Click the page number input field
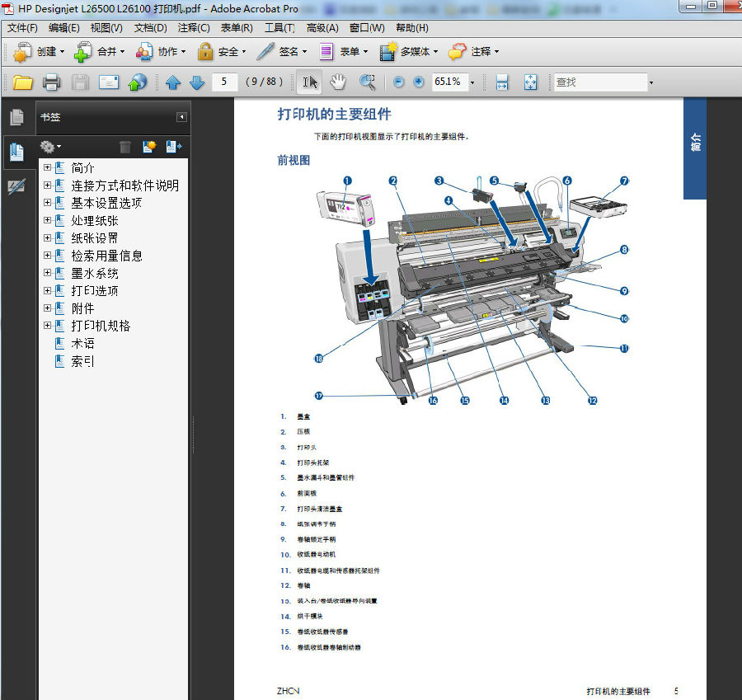742x700 pixels. (224, 82)
